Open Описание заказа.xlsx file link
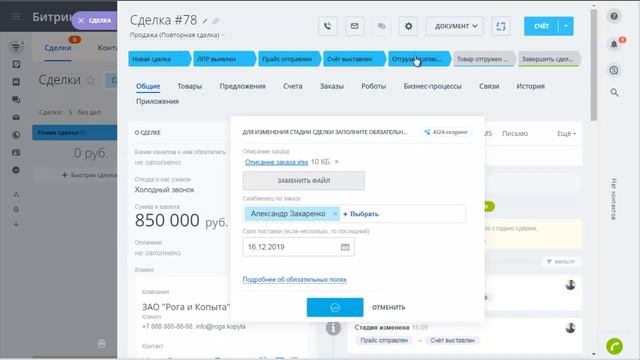Screen dimensions: 640x360 pos(276,162)
